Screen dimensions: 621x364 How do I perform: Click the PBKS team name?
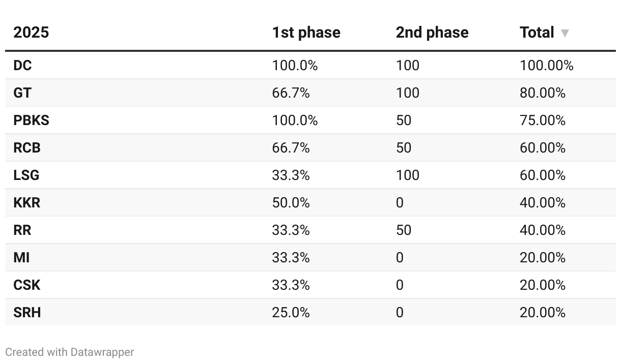tap(31, 120)
